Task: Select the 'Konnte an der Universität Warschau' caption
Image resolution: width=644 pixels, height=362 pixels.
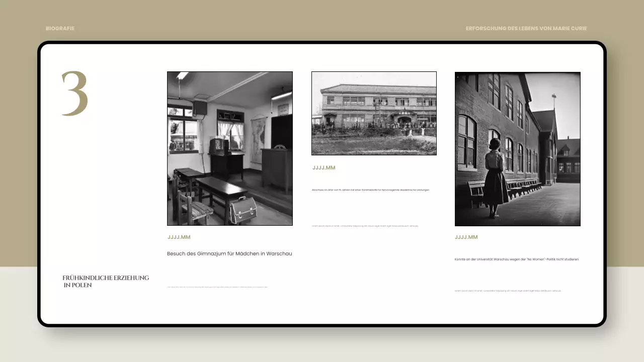Action: pyautogui.click(x=516, y=259)
